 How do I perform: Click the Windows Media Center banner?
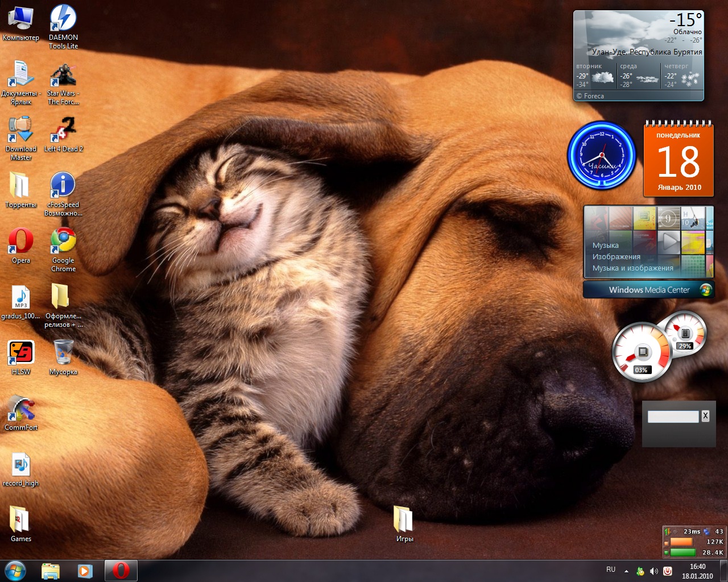pos(648,290)
